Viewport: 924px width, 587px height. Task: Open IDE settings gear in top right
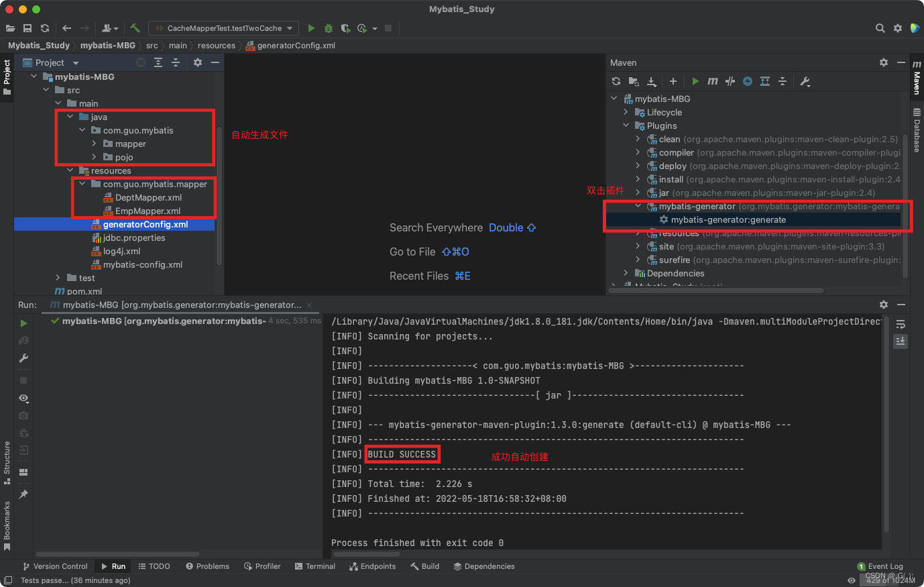click(898, 28)
